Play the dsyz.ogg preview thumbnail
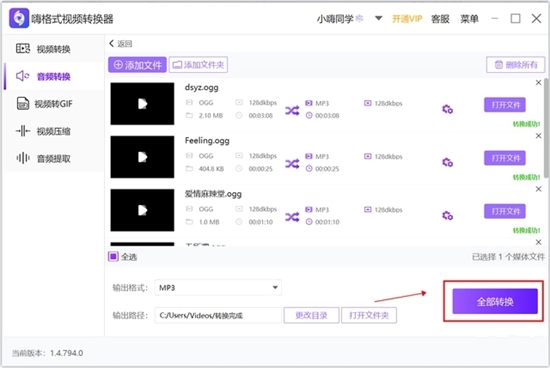 [x=142, y=104]
